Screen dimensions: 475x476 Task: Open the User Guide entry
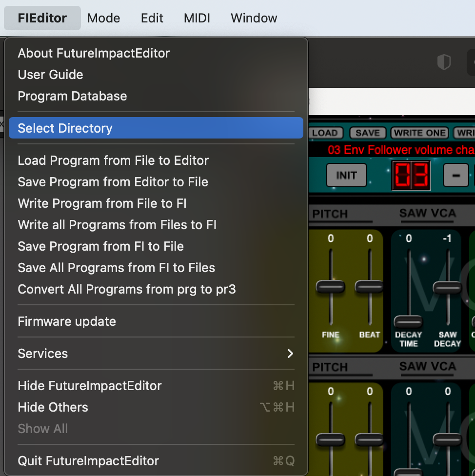[156, 75]
